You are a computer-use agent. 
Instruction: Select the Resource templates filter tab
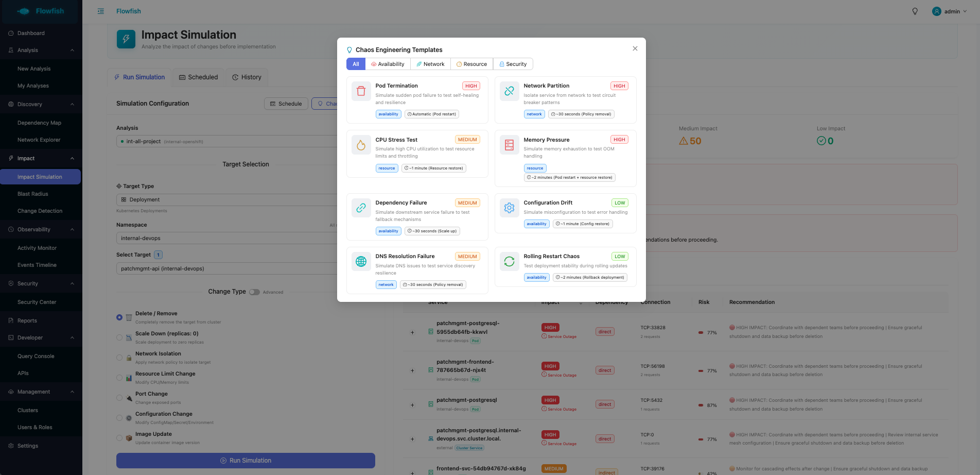coord(471,64)
